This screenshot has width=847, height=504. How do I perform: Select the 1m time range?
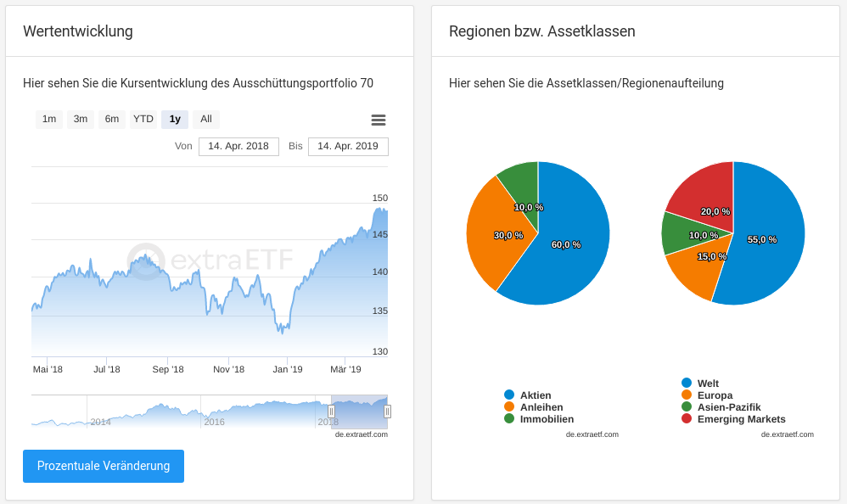click(49, 120)
